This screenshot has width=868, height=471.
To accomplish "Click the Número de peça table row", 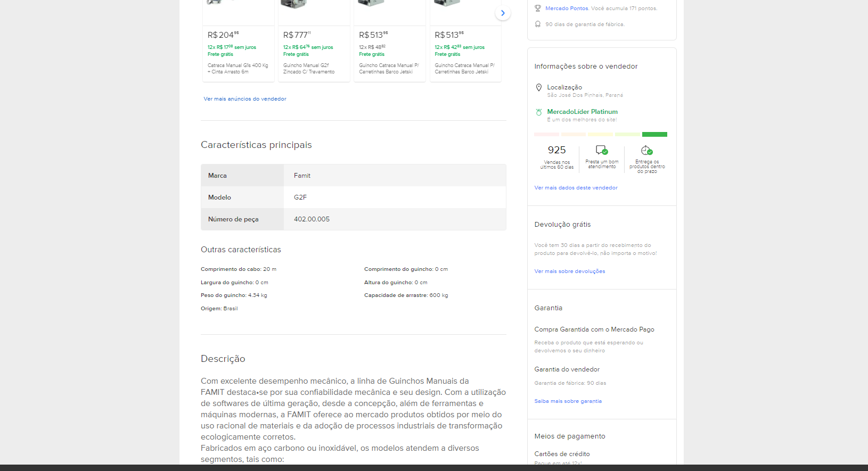I will [x=353, y=219].
